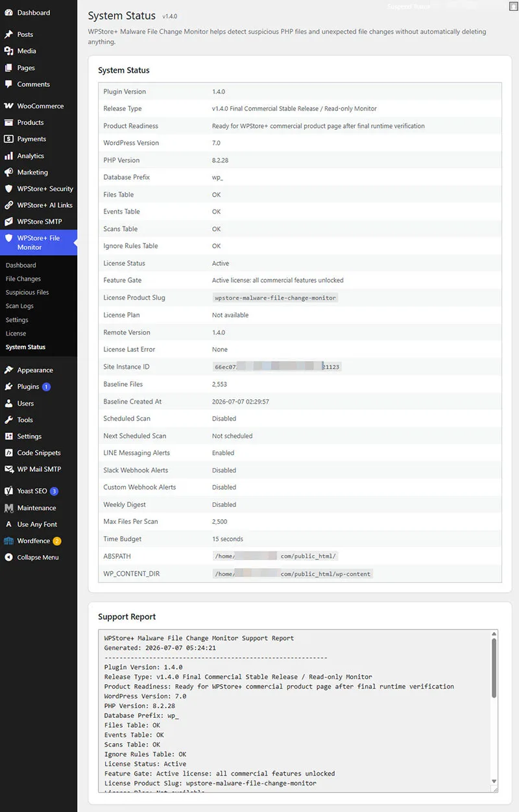Click the Yoast SEO icon
The image size is (519, 812).
pyautogui.click(x=8, y=491)
